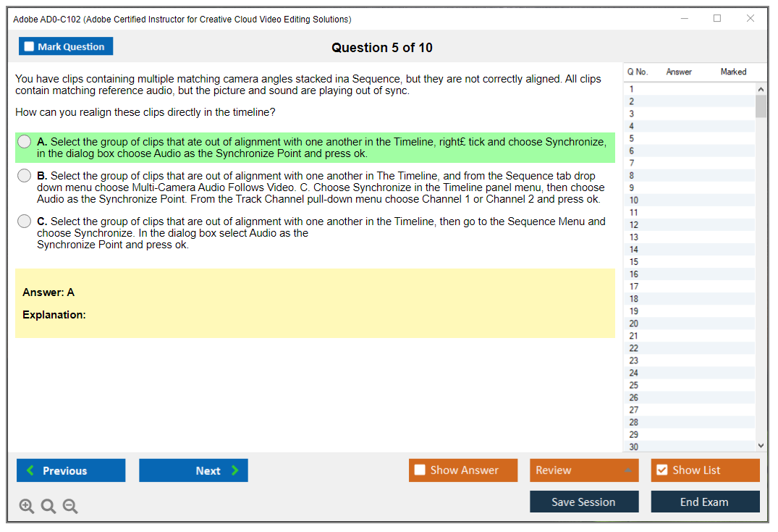Select answer option A radio button

(x=25, y=142)
